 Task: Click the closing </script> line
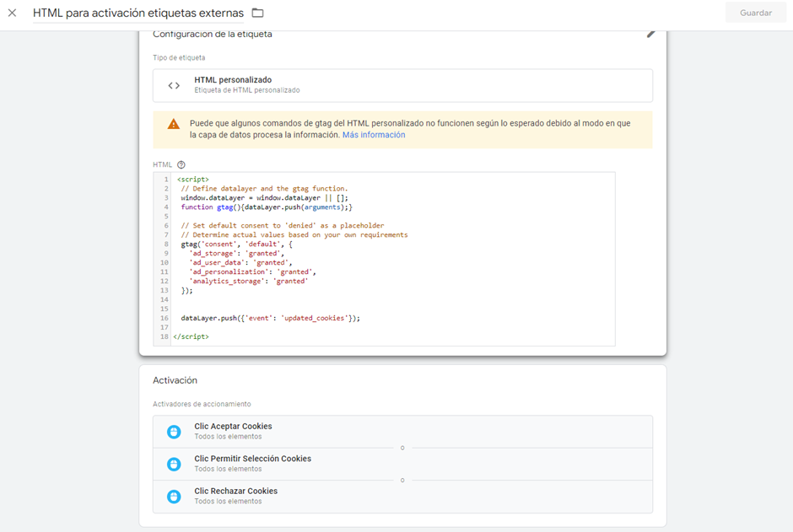[192, 336]
